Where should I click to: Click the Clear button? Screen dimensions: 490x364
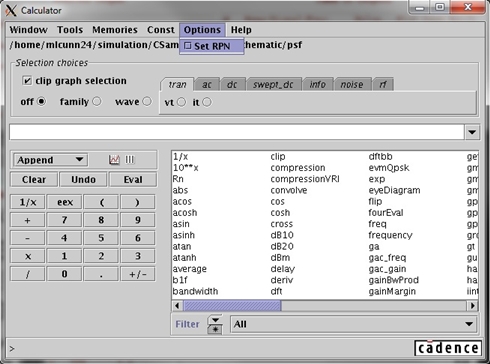pos(34,180)
